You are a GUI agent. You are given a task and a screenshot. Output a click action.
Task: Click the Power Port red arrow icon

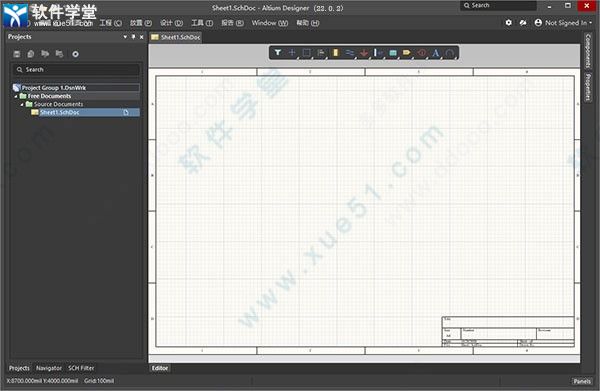coord(364,53)
